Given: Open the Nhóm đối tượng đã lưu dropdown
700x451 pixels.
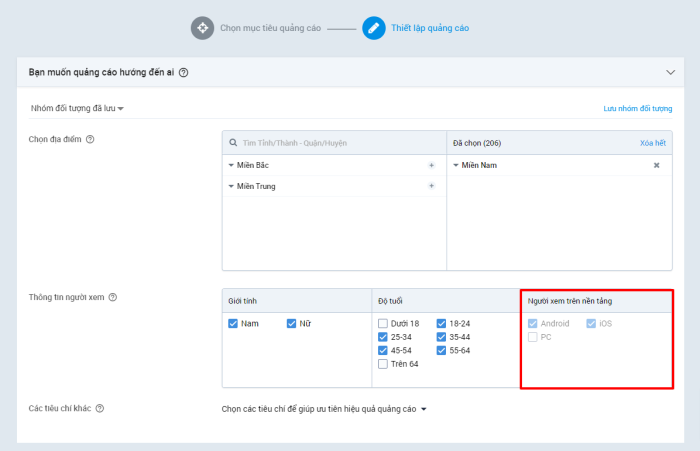Looking at the screenshot, I should 77,109.
